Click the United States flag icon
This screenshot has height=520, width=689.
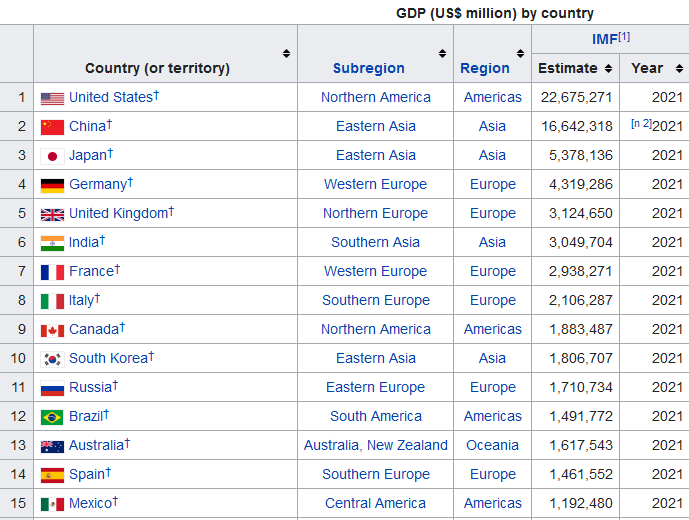coord(52,98)
